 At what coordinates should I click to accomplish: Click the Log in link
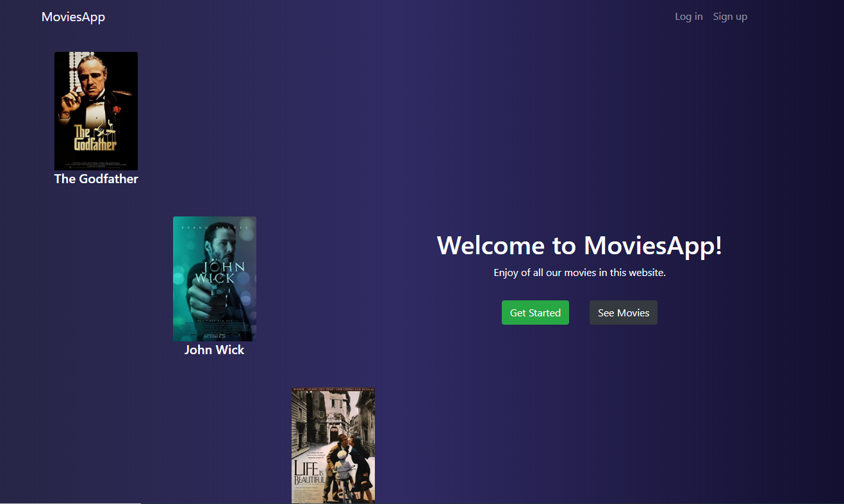[689, 17]
